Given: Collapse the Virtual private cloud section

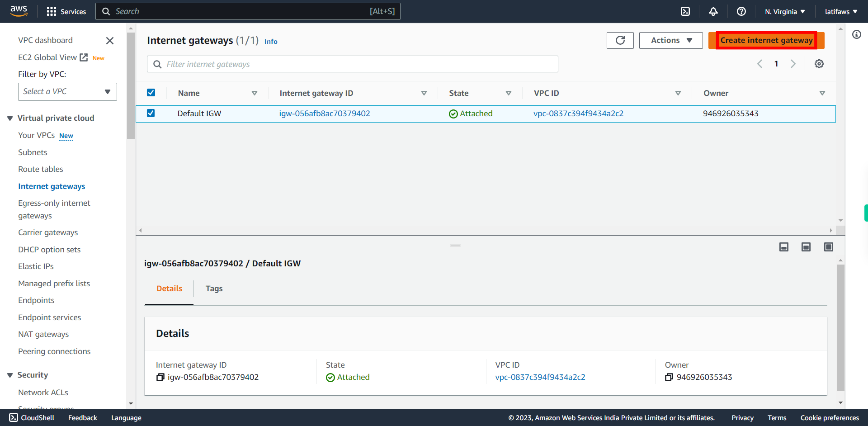Looking at the screenshot, I should pos(10,118).
